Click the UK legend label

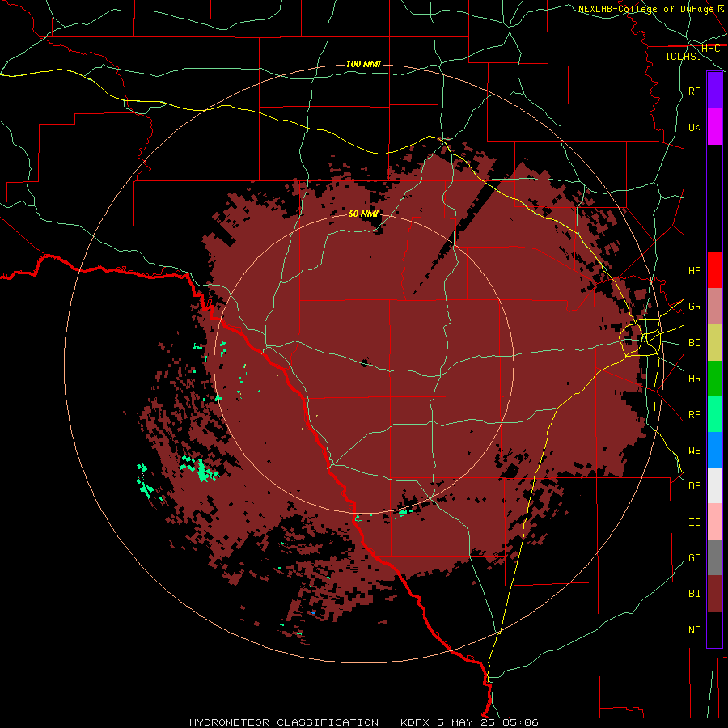tap(694, 127)
